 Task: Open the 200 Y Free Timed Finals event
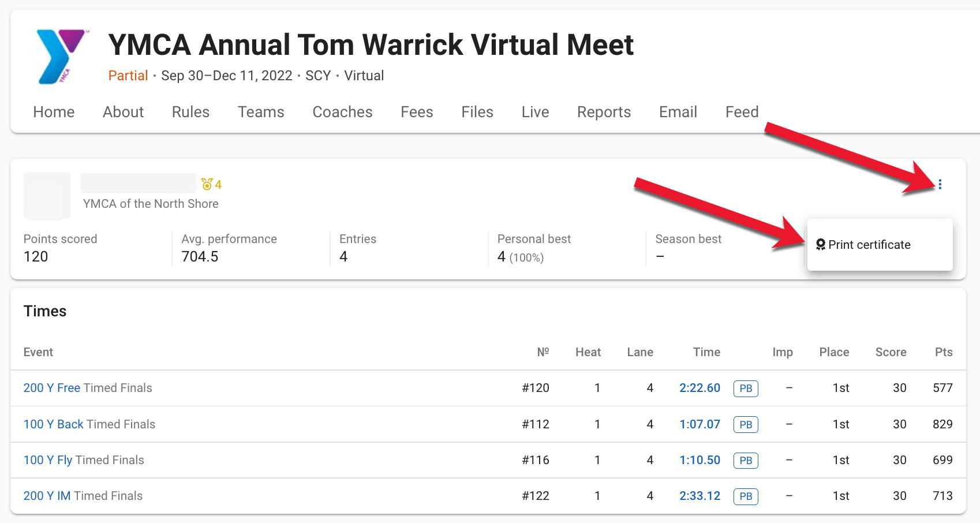click(x=51, y=388)
